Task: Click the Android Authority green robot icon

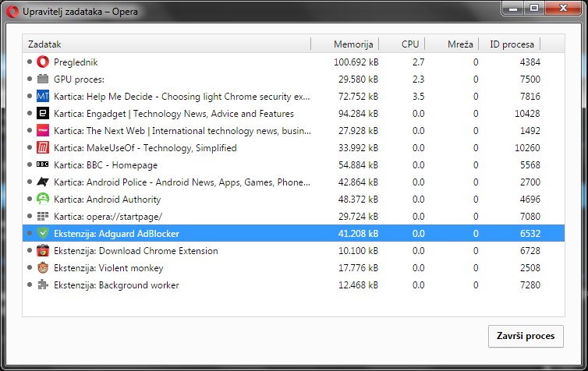Action: point(43,199)
